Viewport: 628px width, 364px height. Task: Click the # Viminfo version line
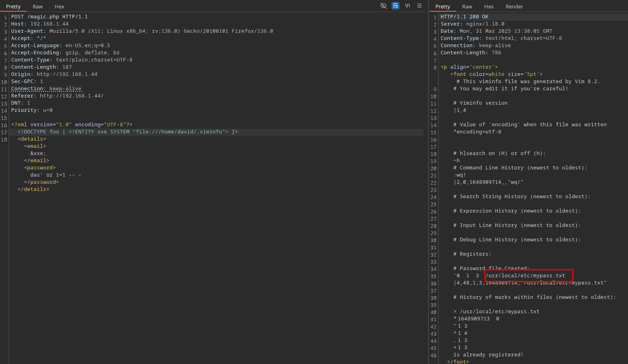click(481, 103)
